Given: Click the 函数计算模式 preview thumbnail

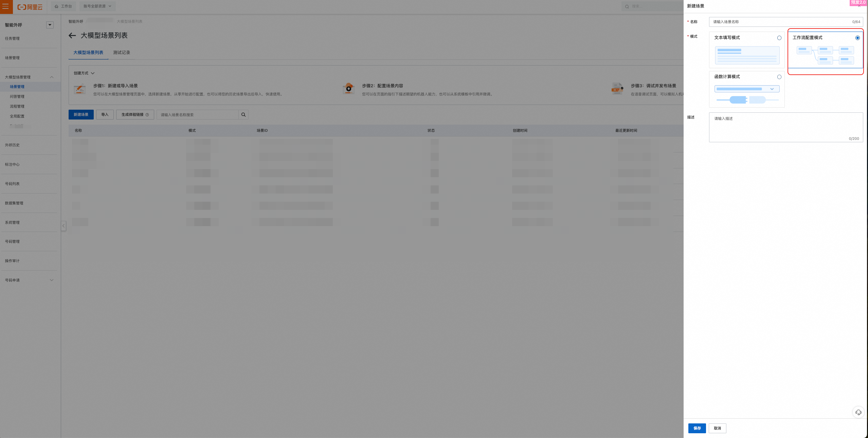Looking at the screenshot, I should [x=747, y=94].
